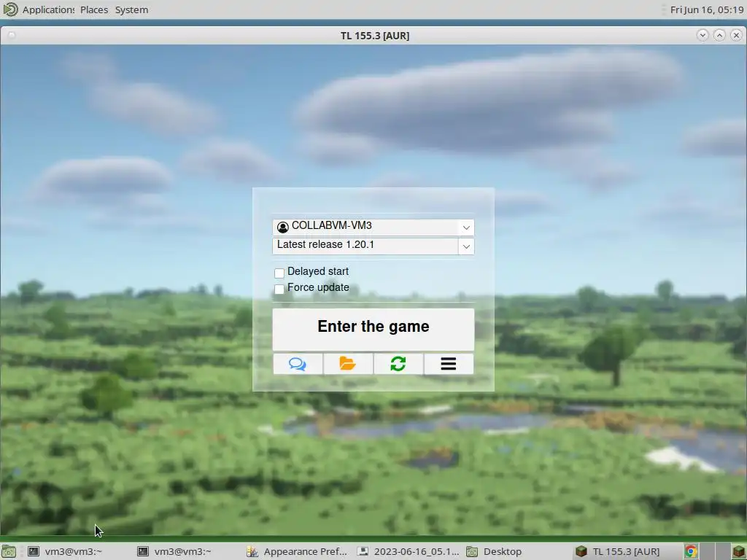Open the hamburger settings menu button

[x=449, y=365]
